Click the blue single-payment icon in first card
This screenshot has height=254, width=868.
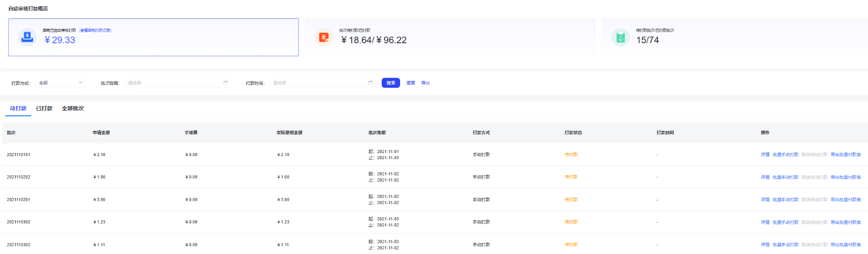[x=27, y=37]
